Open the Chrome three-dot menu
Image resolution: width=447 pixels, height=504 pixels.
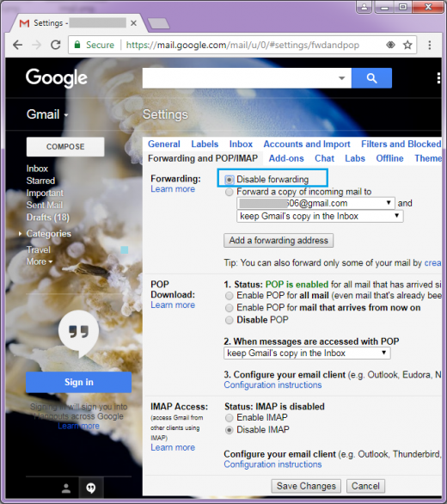pyautogui.click(x=429, y=45)
